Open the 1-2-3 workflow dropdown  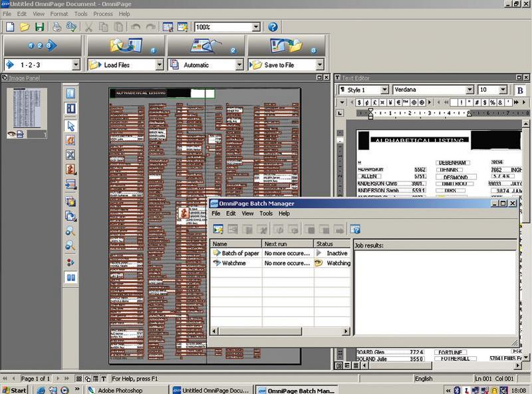pos(76,64)
